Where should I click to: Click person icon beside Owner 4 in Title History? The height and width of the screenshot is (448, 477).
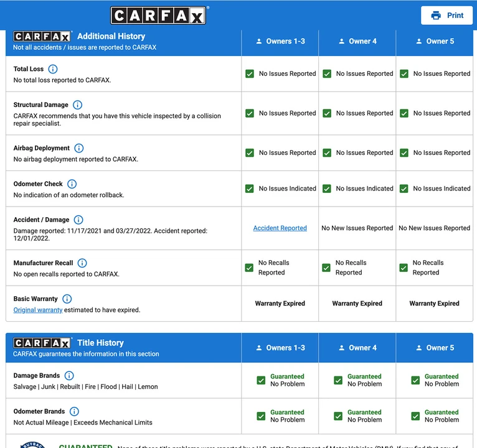pos(342,348)
